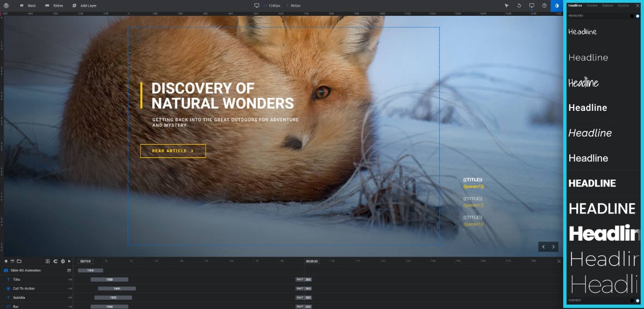Screen dimensions: 644x309
Task: Switch to the Buttons tab
Action: 607,5
